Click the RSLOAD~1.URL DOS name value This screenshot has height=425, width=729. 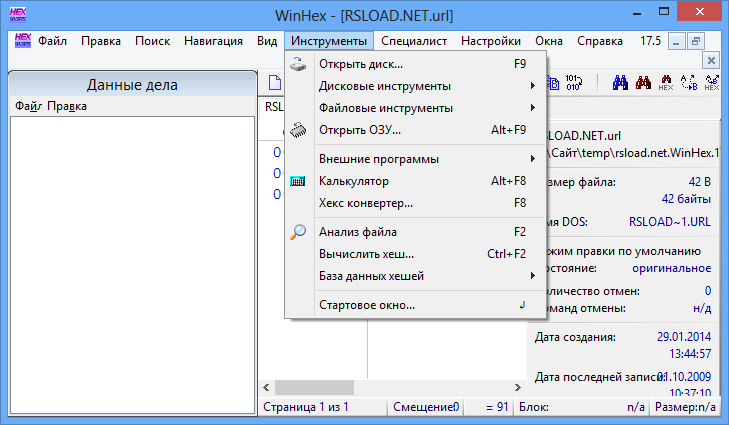[669, 222]
